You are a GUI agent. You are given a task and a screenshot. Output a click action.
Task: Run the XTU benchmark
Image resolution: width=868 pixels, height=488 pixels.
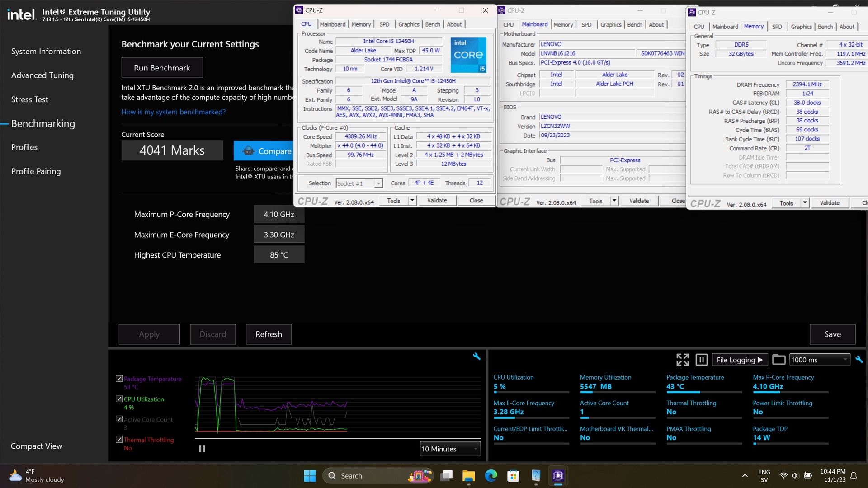pyautogui.click(x=162, y=67)
